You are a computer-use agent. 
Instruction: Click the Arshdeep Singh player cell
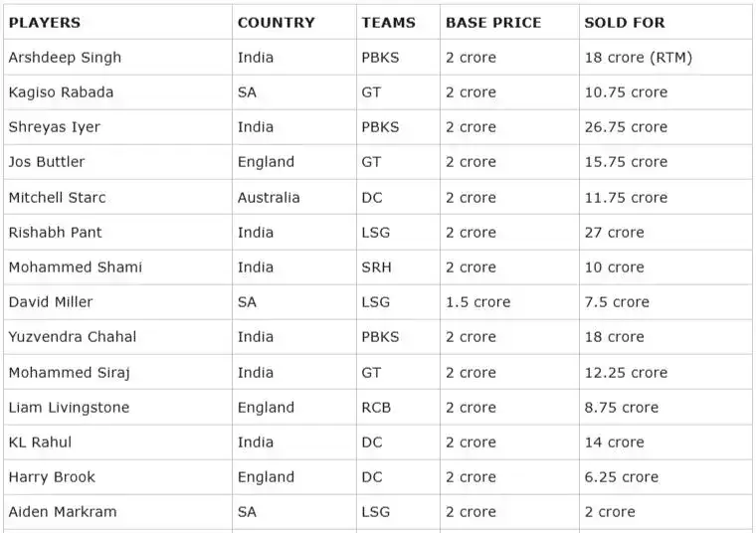pyautogui.click(x=65, y=58)
